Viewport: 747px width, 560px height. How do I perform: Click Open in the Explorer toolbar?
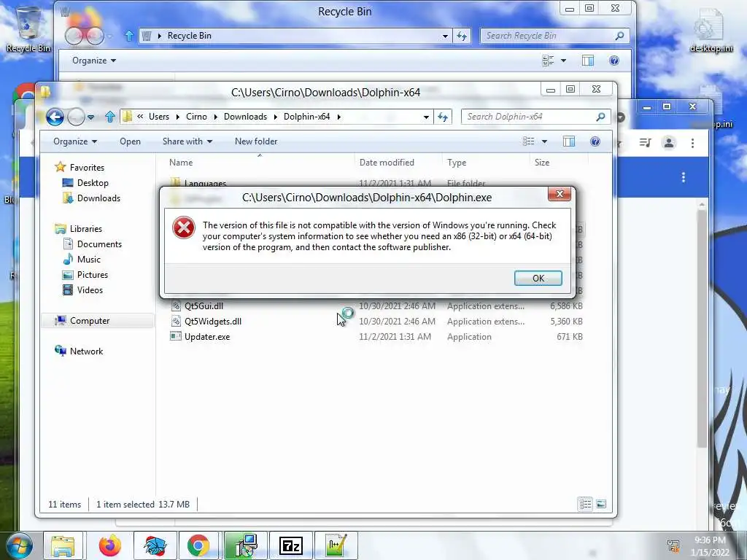coord(130,141)
